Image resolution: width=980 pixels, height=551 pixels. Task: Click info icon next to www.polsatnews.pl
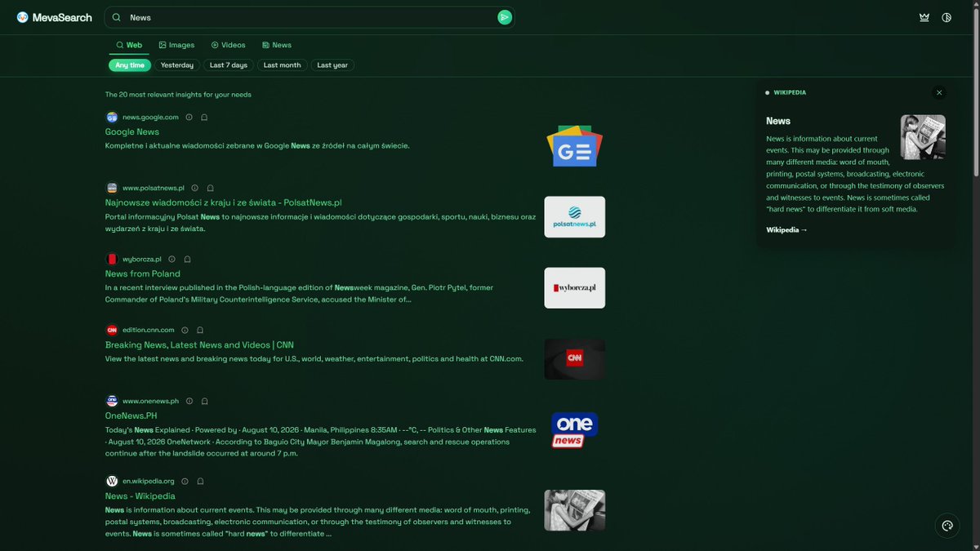pyautogui.click(x=194, y=188)
